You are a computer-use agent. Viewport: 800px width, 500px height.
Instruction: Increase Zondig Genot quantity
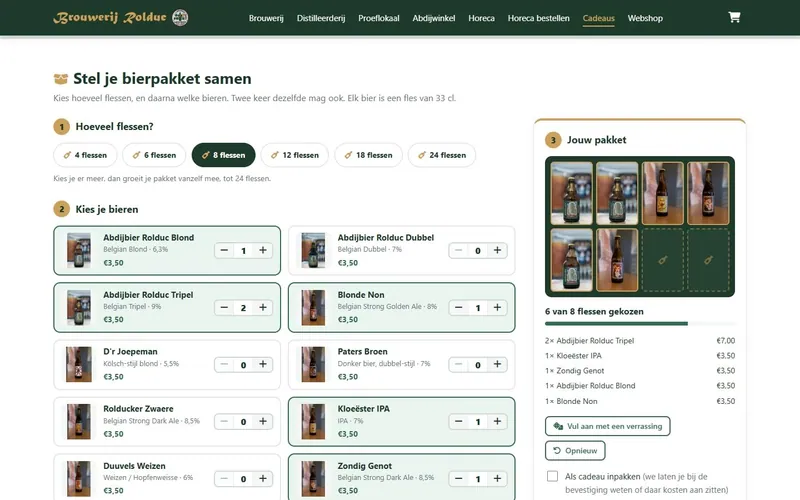497,479
